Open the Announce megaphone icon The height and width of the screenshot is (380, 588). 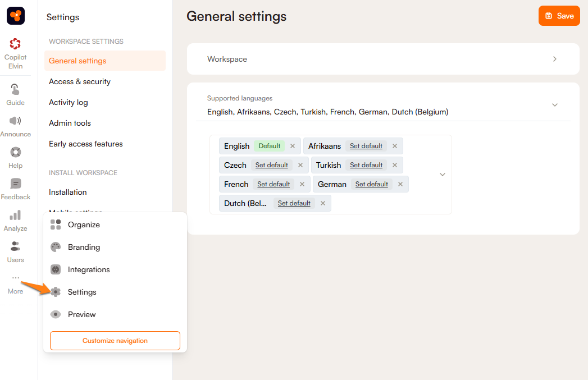(x=15, y=121)
